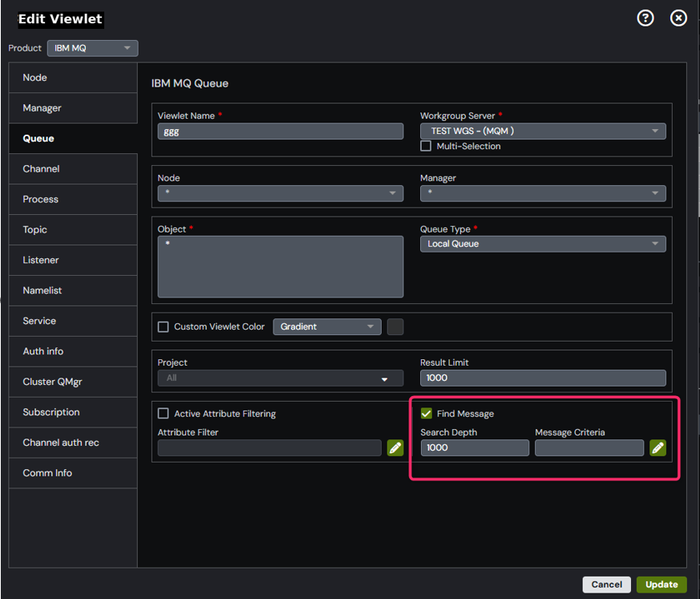Open the Channel auth rec tab
Screen dimensions: 700x599
[x=73, y=443]
